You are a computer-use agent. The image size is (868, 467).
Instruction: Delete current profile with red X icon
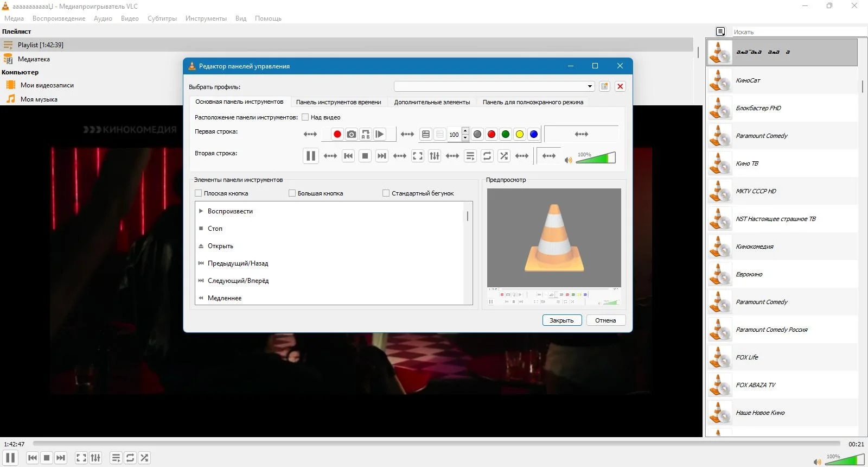tap(620, 86)
